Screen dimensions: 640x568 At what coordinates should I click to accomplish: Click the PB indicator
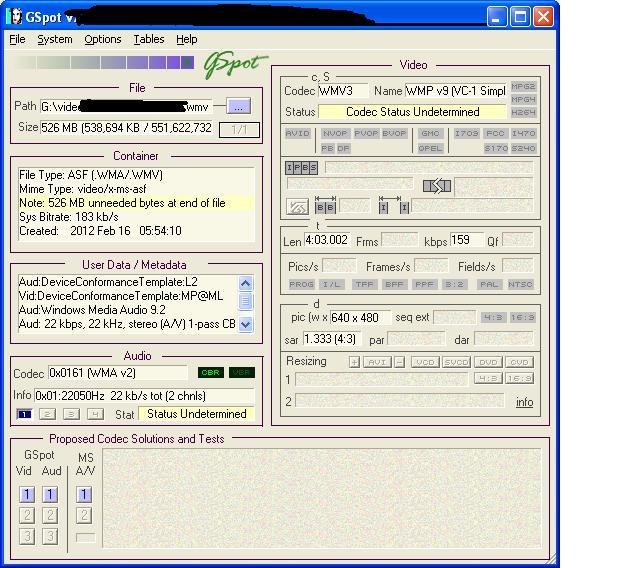(x=327, y=148)
